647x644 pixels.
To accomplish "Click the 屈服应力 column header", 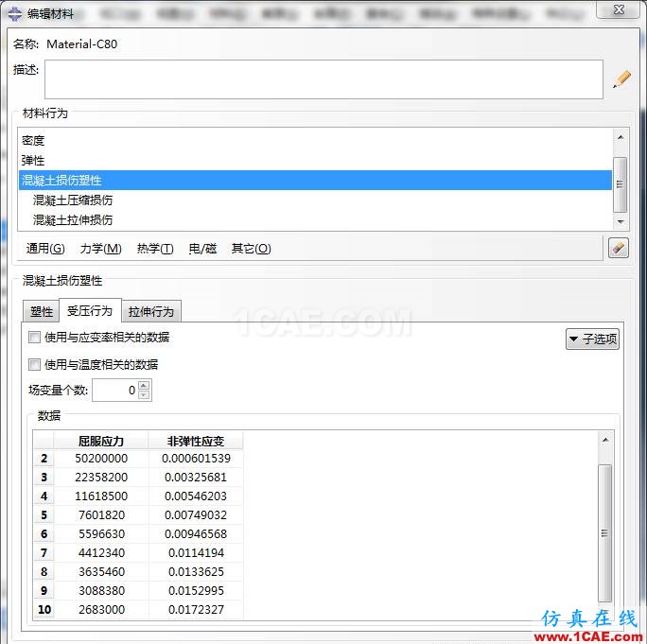I will pos(101,441).
